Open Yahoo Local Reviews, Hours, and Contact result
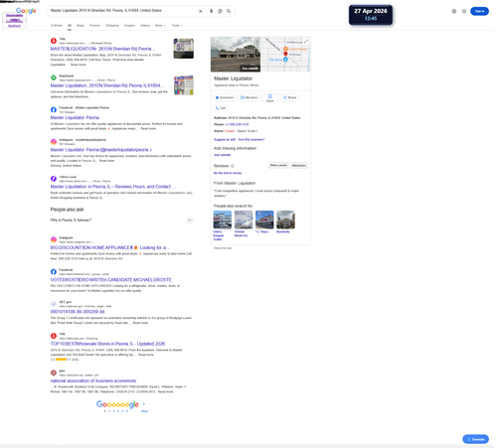Screen dimensions: 497x448 tap(112, 187)
